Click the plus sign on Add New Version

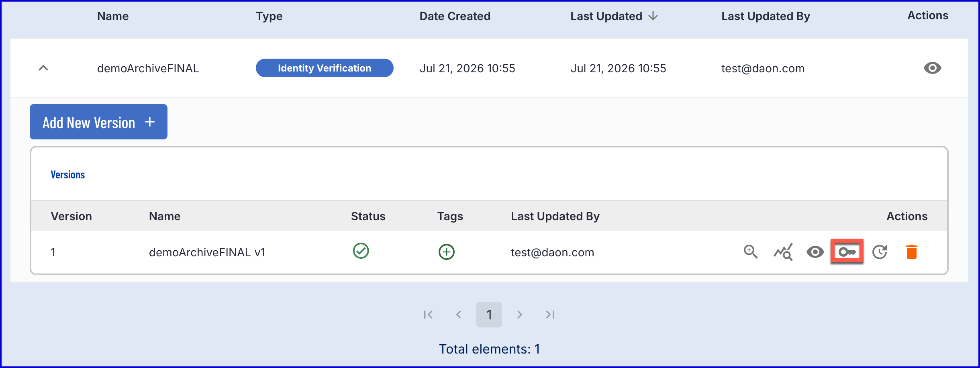coord(150,122)
